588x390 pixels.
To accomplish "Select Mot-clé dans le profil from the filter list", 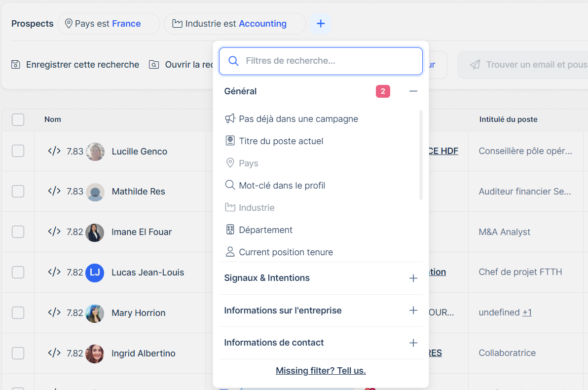I will coord(281,185).
